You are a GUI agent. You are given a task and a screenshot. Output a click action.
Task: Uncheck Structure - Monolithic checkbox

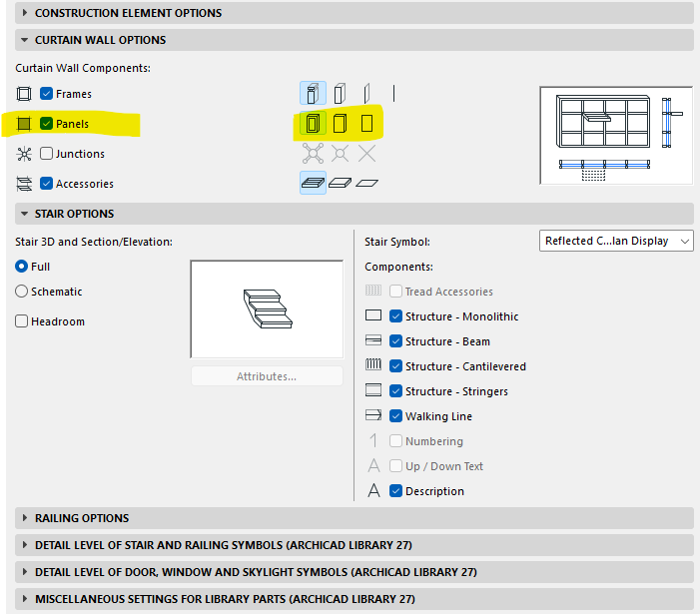[x=396, y=316]
